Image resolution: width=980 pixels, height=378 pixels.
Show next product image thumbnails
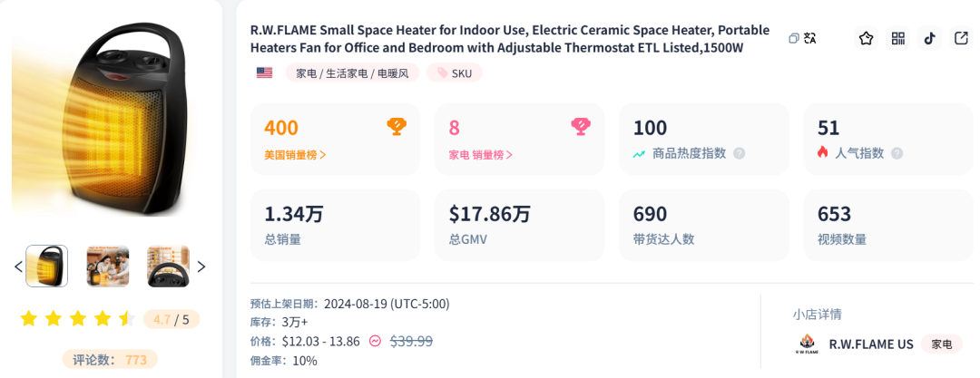coord(201,267)
